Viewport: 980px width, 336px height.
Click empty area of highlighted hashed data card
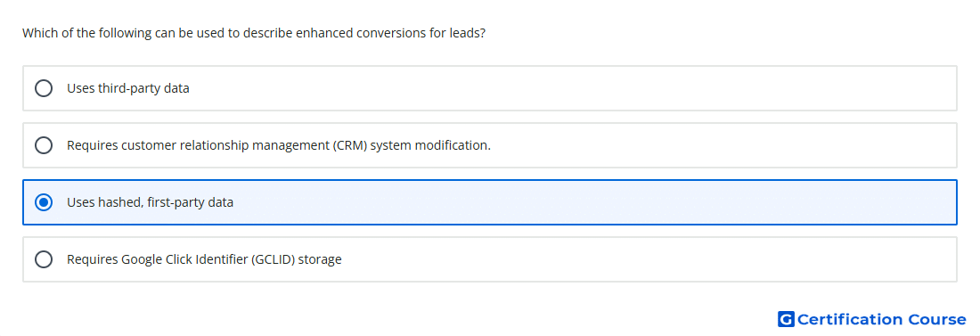click(593, 202)
